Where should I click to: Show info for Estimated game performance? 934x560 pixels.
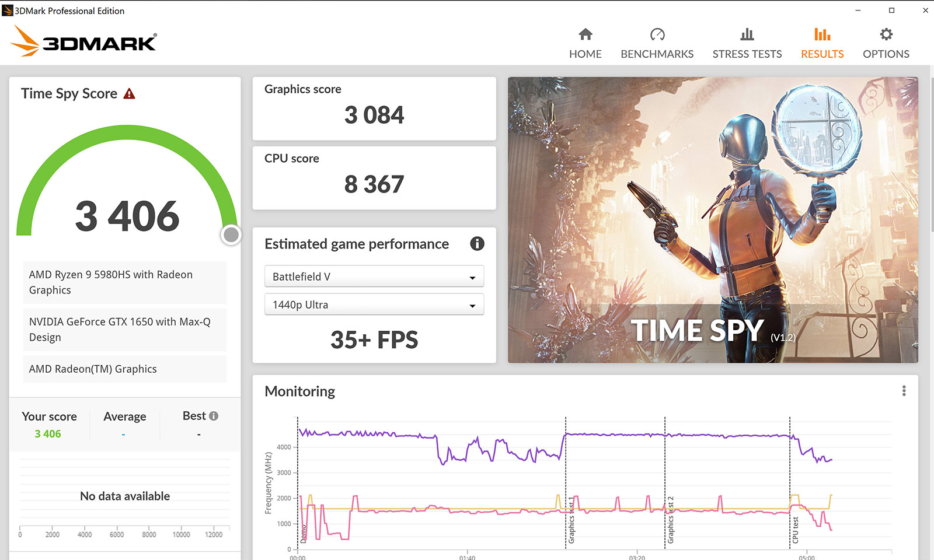coord(477,244)
